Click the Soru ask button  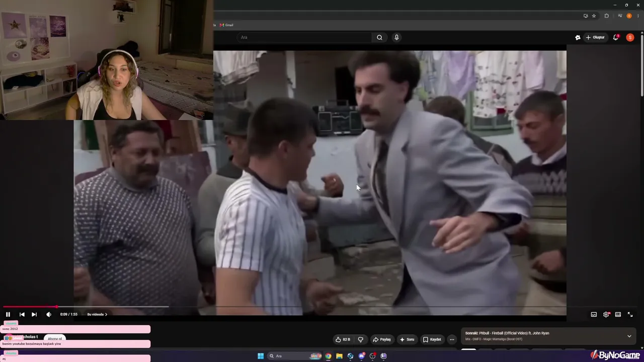tap(407, 339)
